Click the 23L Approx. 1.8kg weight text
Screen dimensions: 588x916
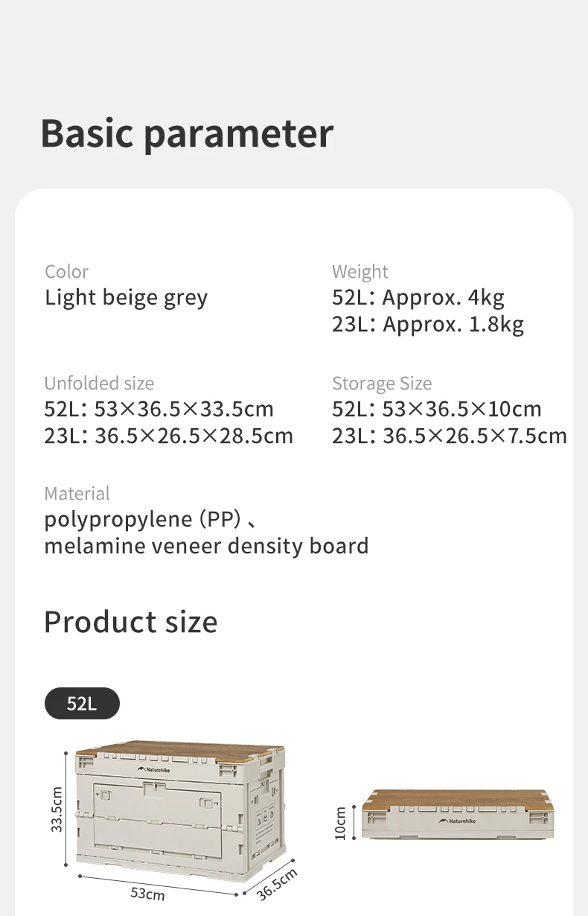428,324
